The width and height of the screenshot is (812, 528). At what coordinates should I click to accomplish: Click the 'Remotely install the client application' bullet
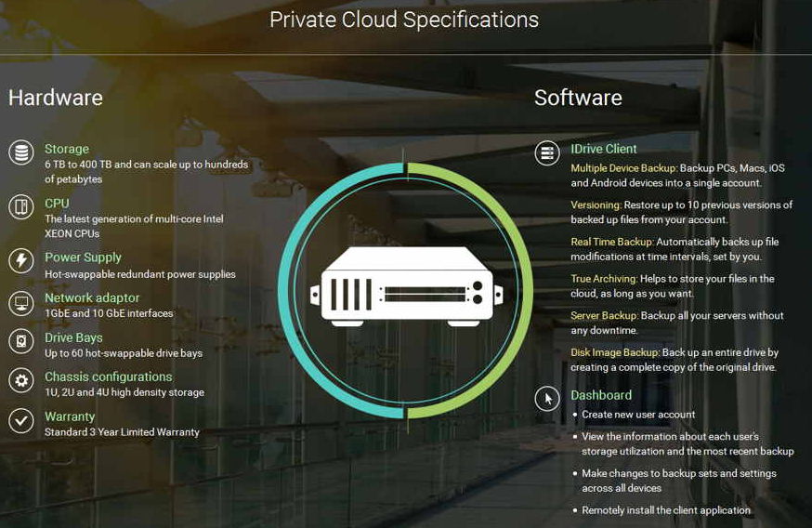pos(666,510)
